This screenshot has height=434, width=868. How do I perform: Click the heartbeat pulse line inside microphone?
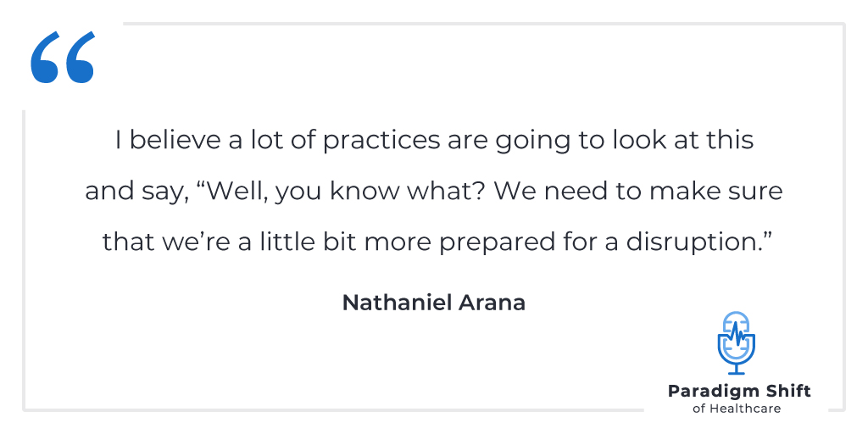pyautogui.click(x=737, y=336)
